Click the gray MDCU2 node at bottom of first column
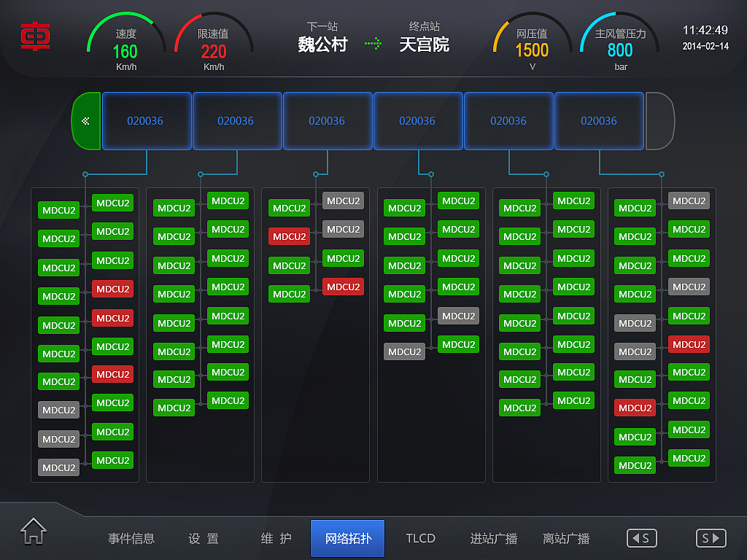This screenshot has height=560, width=747. pos(58,467)
